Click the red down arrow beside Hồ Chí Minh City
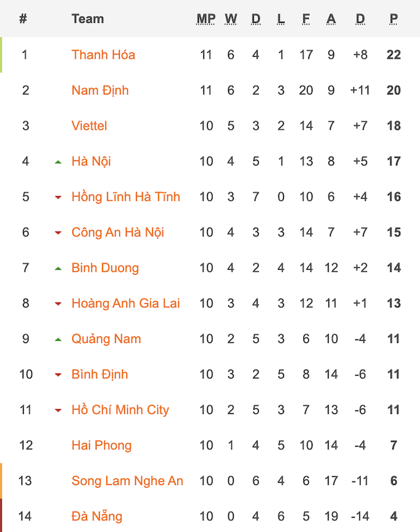420x532 pixels. coord(58,410)
